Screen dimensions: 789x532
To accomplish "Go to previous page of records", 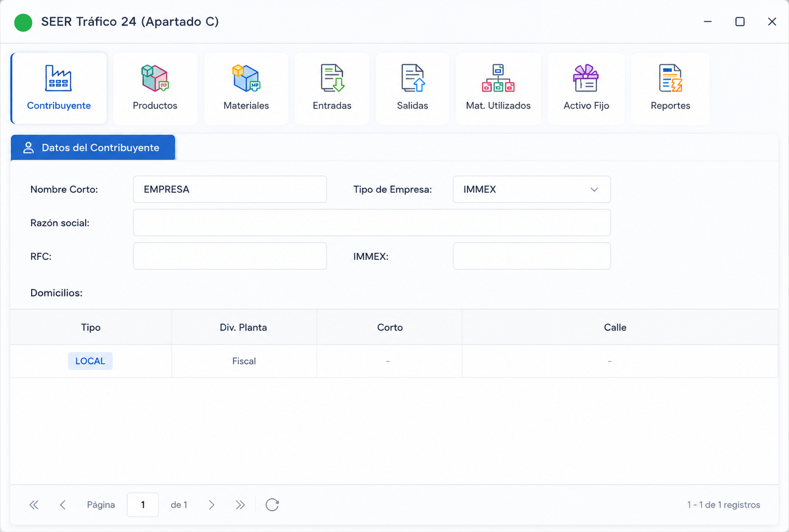I will pyautogui.click(x=63, y=505).
